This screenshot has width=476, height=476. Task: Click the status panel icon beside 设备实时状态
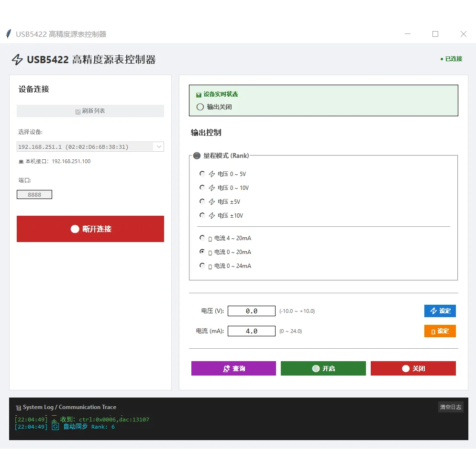pos(199,95)
